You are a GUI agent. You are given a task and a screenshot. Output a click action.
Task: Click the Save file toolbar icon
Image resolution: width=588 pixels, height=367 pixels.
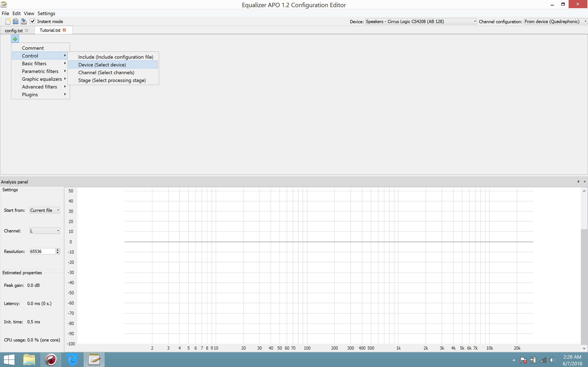coord(23,21)
